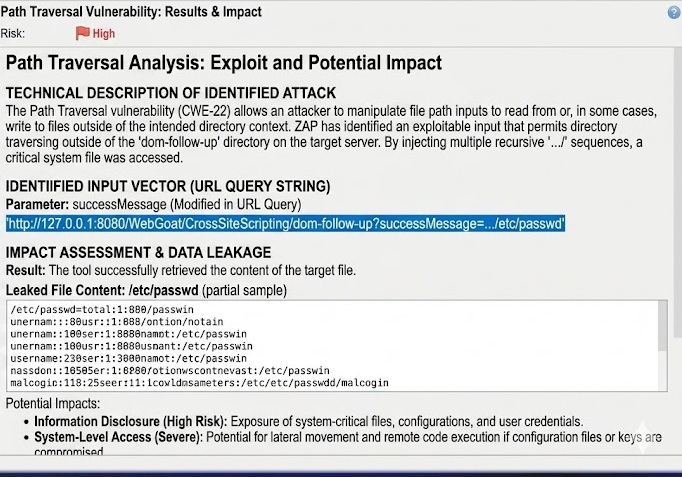This screenshot has width=682, height=477.
Task: Click the red High risk flag icon
Action: (x=82, y=33)
